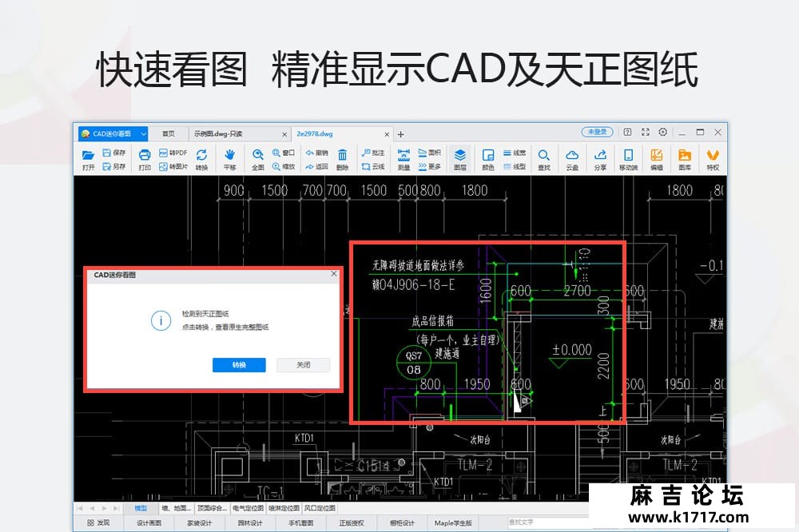Open the 正版授权 link in bottom bar
The width and height of the screenshot is (799, 532).
pyautogui.click(x=352, y=523)
